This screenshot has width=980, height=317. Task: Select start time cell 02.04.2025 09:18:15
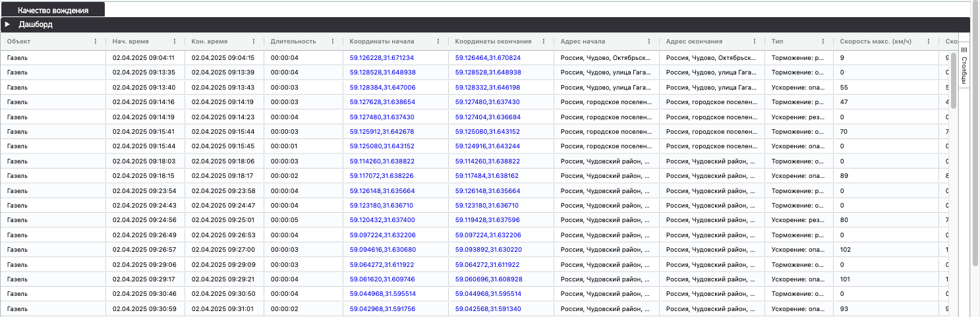pyautogui.click(x=145, y=176)
